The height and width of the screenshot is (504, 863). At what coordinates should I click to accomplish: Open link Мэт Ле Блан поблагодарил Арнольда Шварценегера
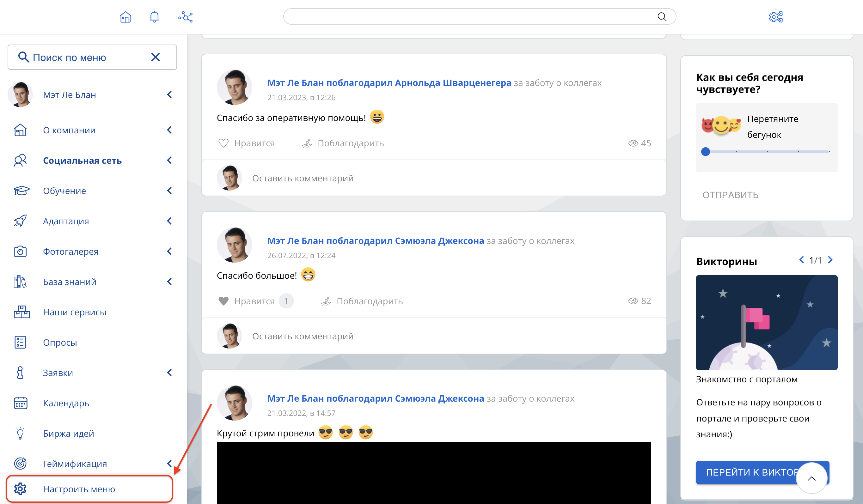click(x=389, y=82)
